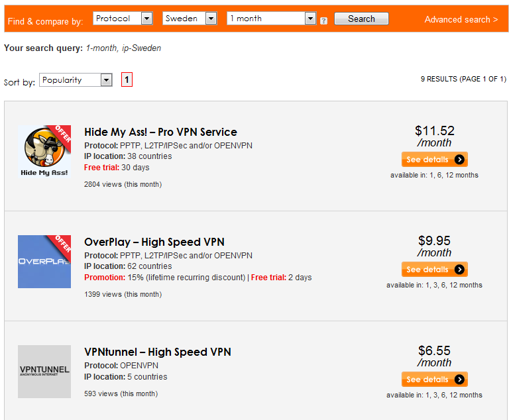Open the OverPlay logo thumbnail
Image resolution: width=509 pixels, height=420 pixels.
(44, 261)
